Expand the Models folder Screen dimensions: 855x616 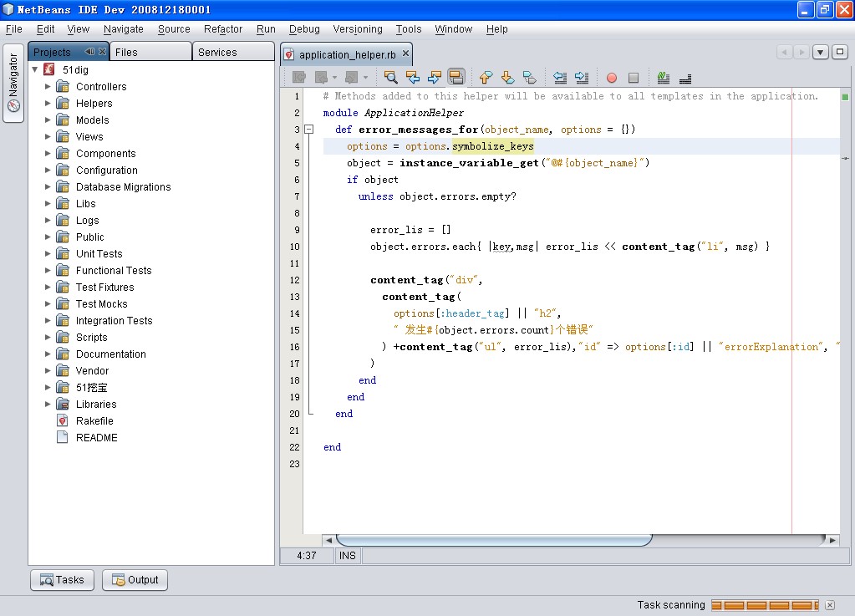[47, 120]
